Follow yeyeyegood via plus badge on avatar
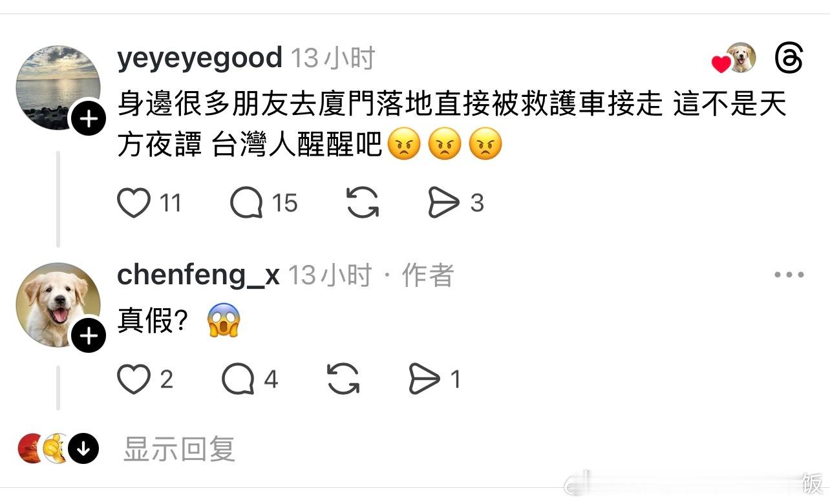The height and width of the screenshot is (504, 830). pyautogui.click(x=88, y=118)
